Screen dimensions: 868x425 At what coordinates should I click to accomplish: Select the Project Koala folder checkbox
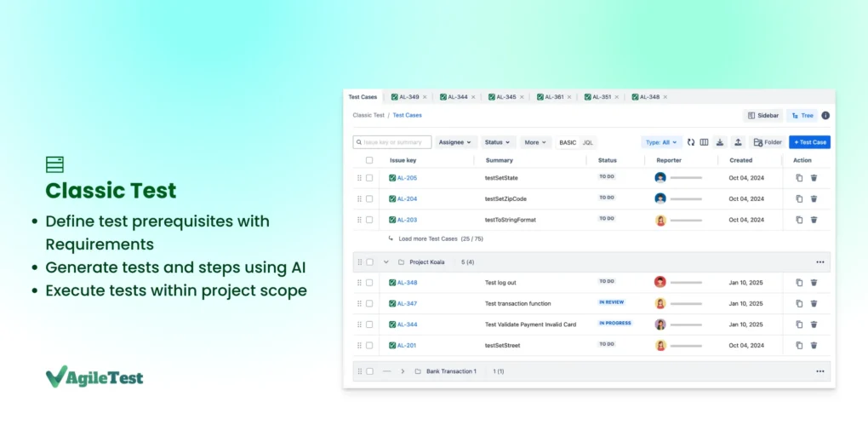point(370,262)
